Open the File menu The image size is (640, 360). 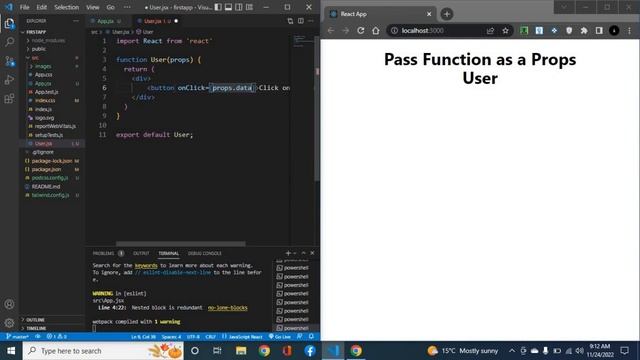coord(24,7)
